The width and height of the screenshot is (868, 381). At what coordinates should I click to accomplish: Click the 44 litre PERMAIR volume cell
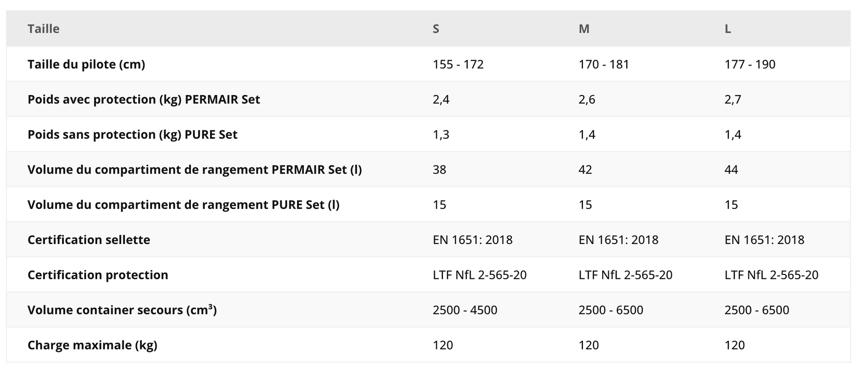click(731, 170)
